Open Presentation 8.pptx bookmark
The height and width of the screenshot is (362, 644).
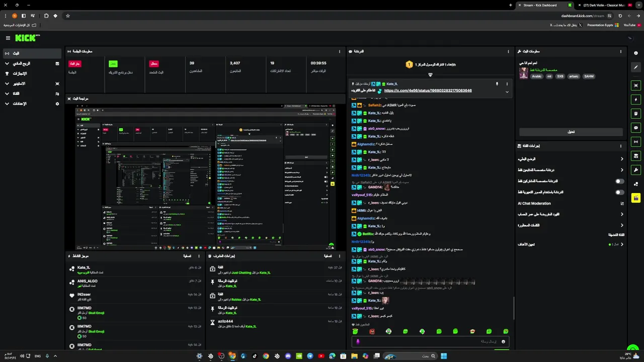pos(603,25)
